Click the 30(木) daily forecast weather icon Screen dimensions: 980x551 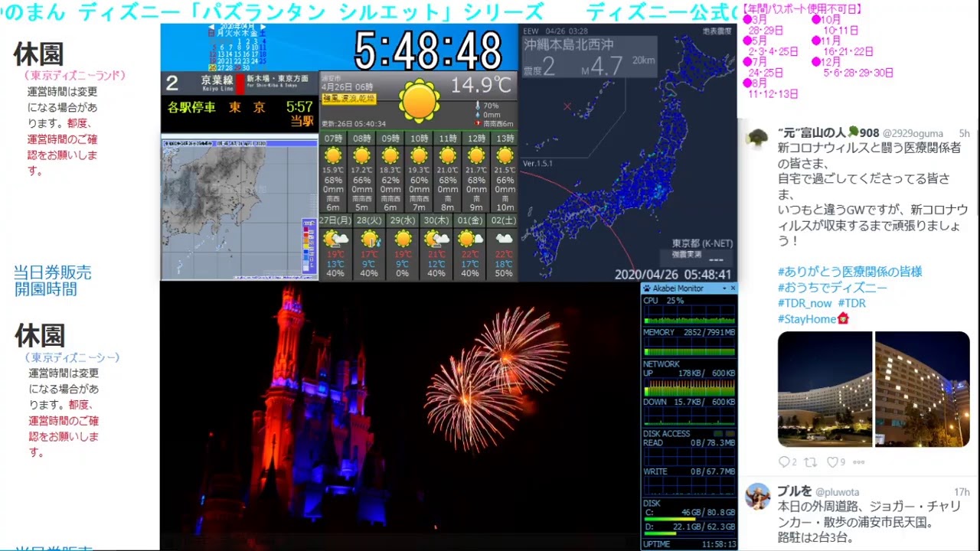coord(436,239)
